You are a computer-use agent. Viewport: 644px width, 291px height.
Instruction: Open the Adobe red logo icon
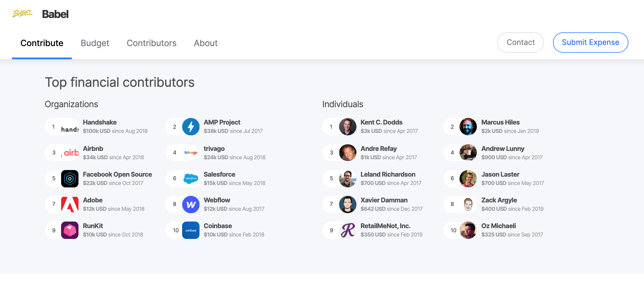70,204
